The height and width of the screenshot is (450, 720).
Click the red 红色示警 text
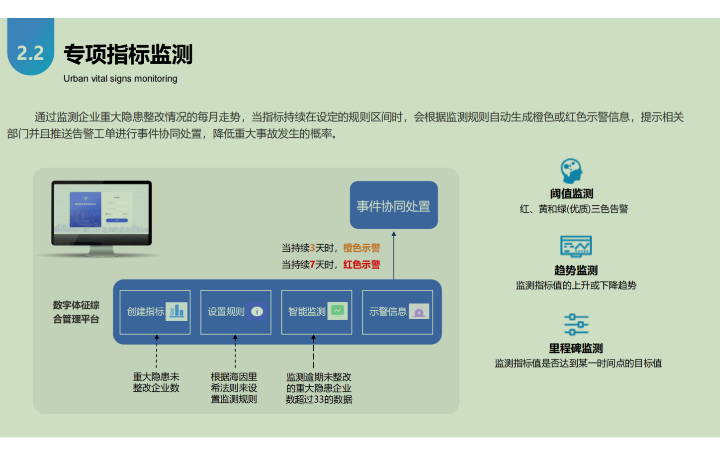[x=361, y=265]
